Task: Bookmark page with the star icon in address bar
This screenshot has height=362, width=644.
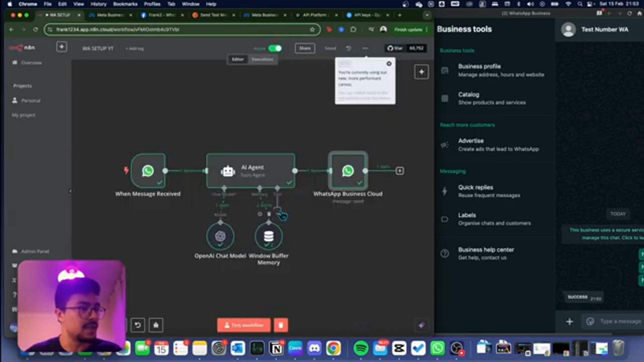Action: [x=312, y=30]
